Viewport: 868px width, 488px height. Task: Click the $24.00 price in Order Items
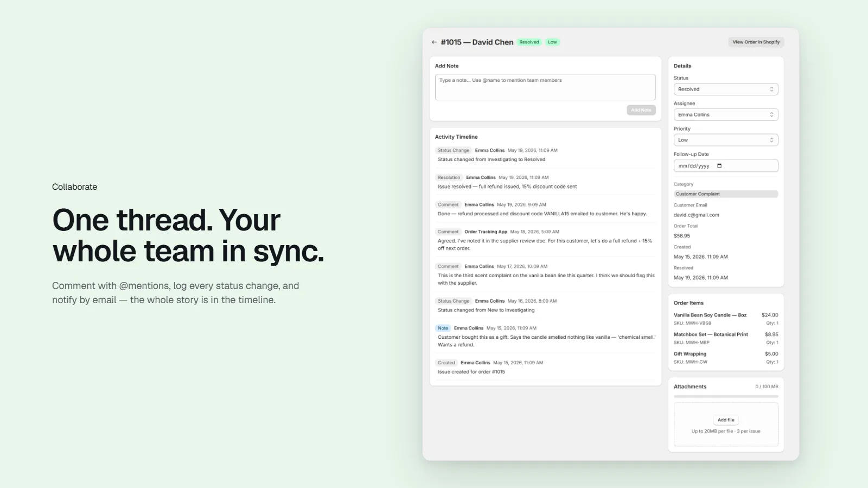point(770,315)
